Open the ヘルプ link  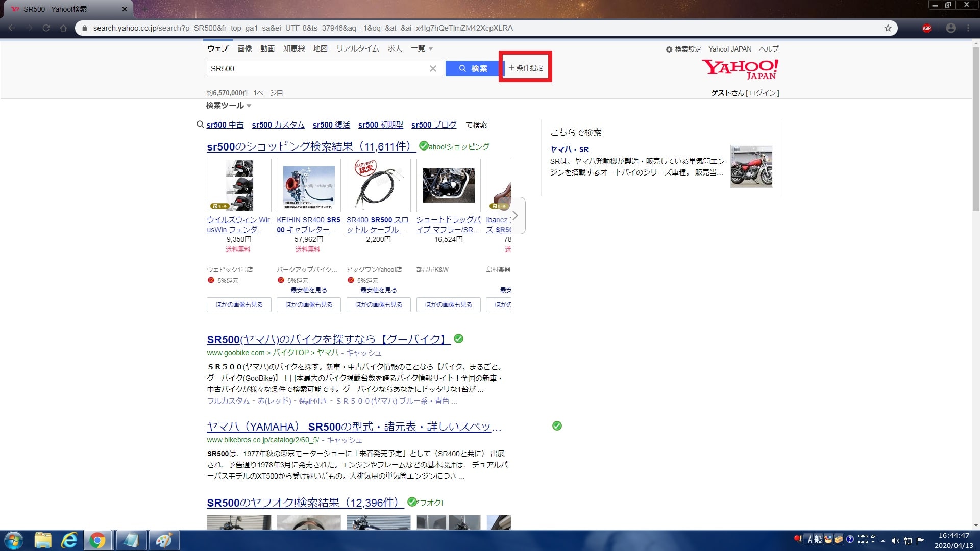click(769, 49)
